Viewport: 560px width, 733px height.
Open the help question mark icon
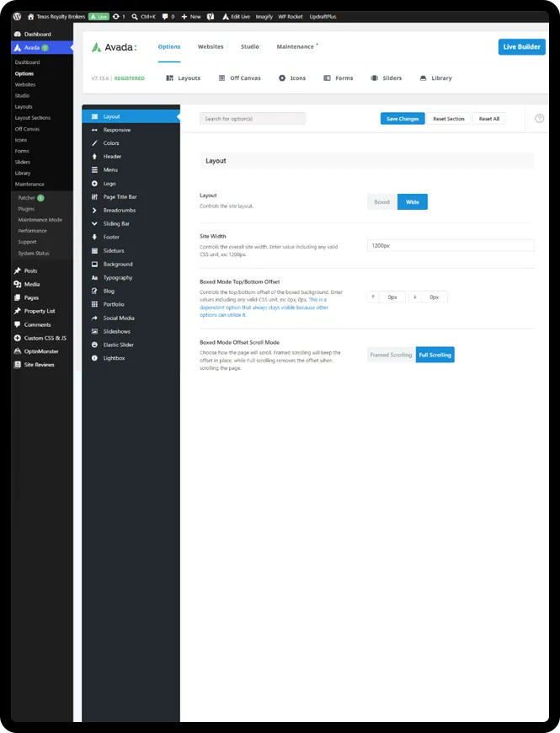pyautogui.click(x=539, y=119)
